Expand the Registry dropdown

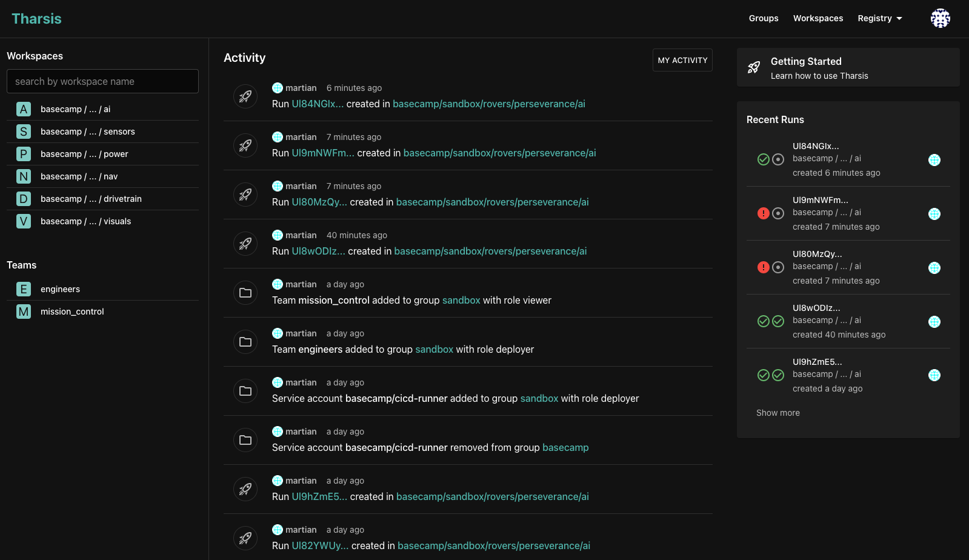point(880,18)
